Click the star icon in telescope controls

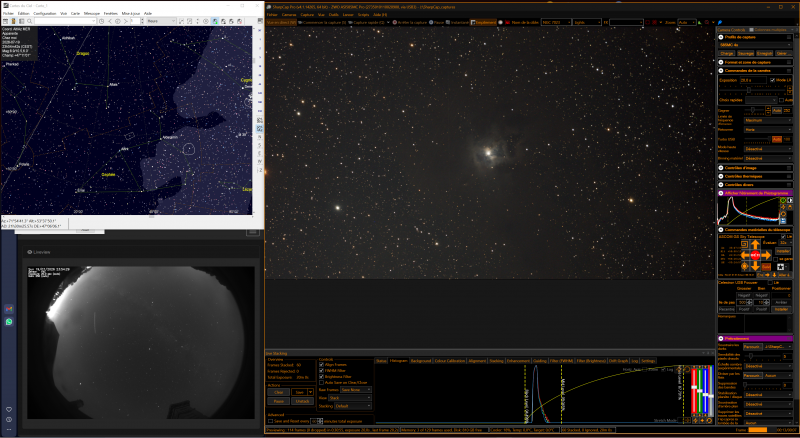click(781, 266)
